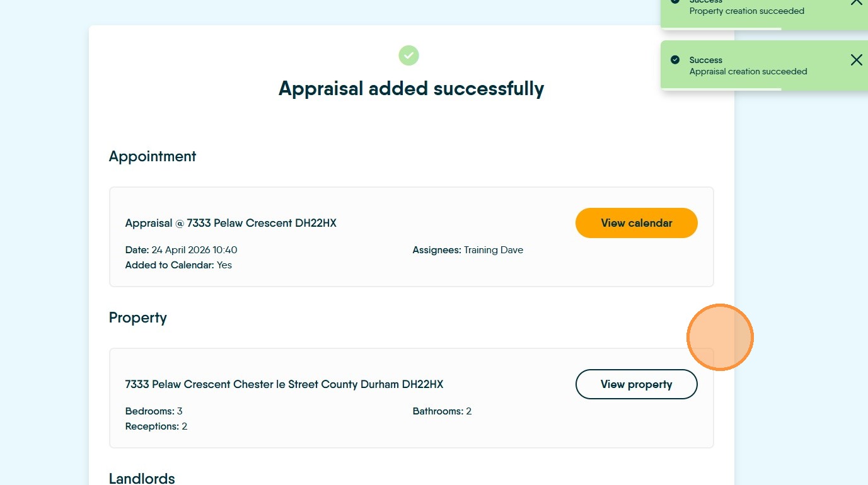Dismiss the Property creation succeeded toast
Image resolution: width=868 pixels, height=485 pixels.
[x=856, y=2]
